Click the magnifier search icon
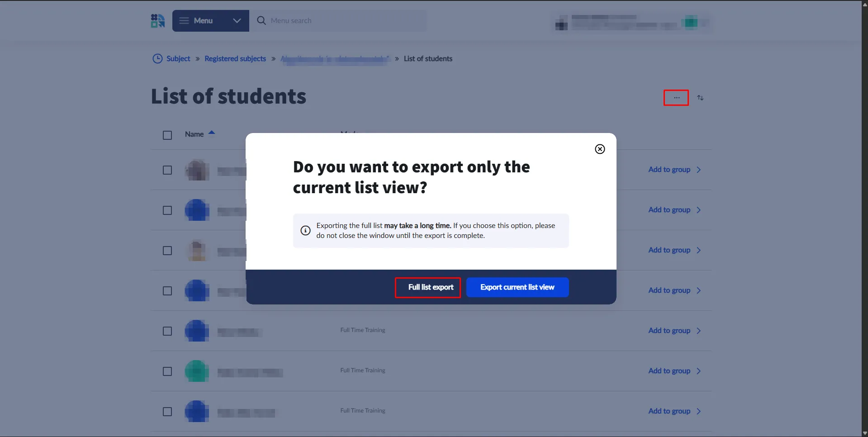868x437 pixels. click(261, 21)
